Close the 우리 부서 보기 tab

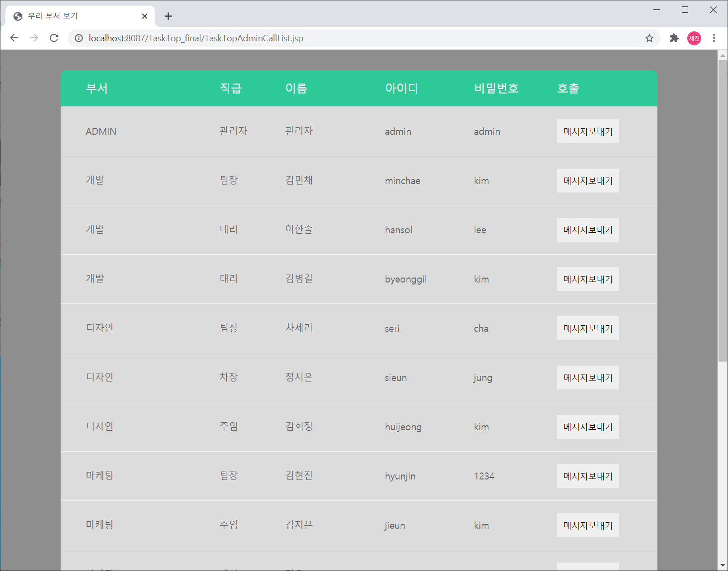(x=145, y=16)
